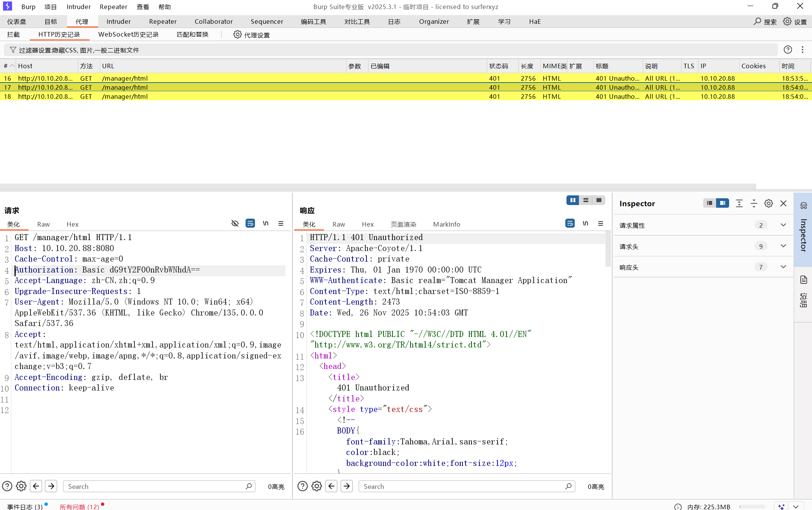
Task: Switch to side-by-side request/response layout
Action: pos(572,200)
